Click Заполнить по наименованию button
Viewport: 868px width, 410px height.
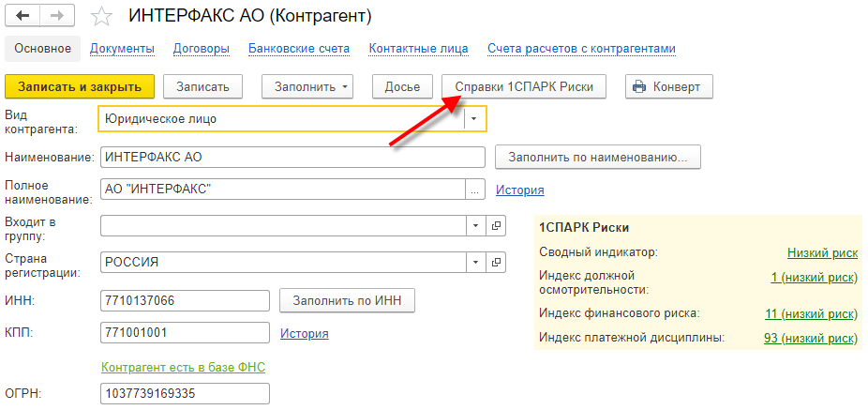point(598,157)
